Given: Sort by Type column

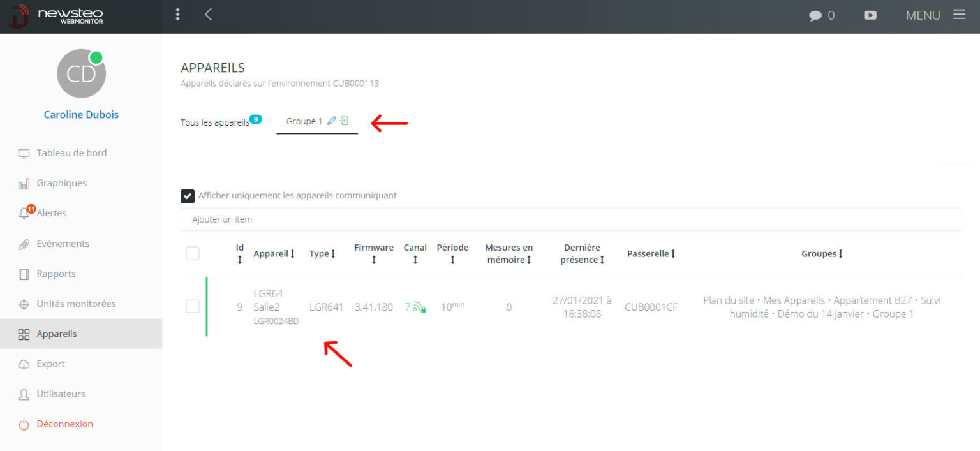Looking at the screenshot, I should 323,253.
